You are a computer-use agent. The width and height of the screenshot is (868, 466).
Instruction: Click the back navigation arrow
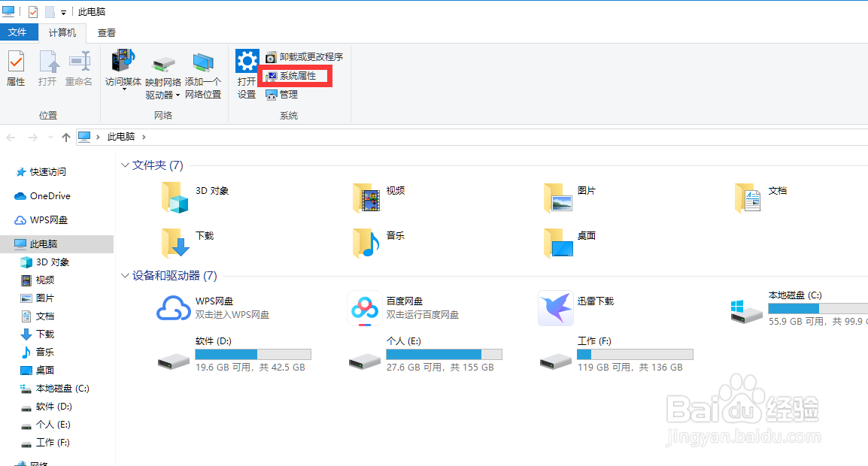pos(11,136)
